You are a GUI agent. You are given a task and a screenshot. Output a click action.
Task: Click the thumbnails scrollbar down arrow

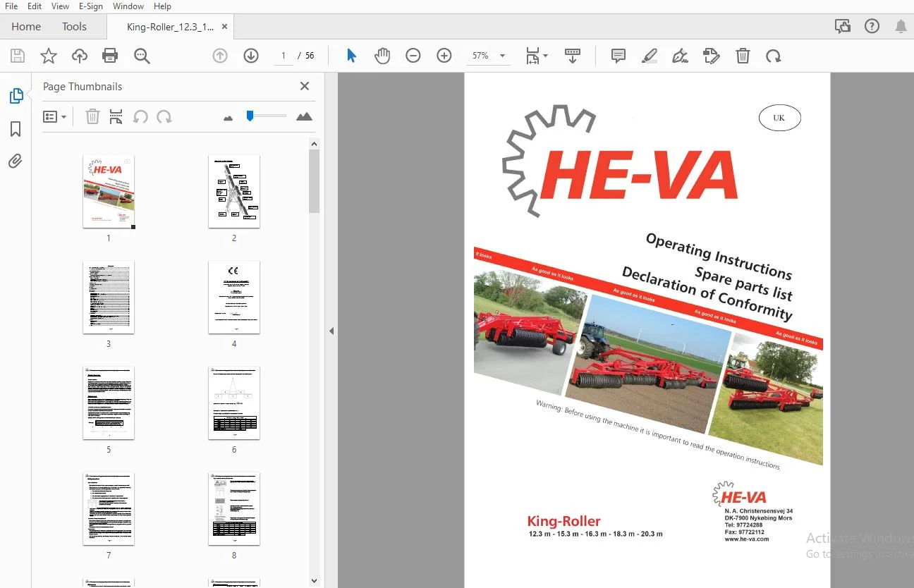[315, 581]
